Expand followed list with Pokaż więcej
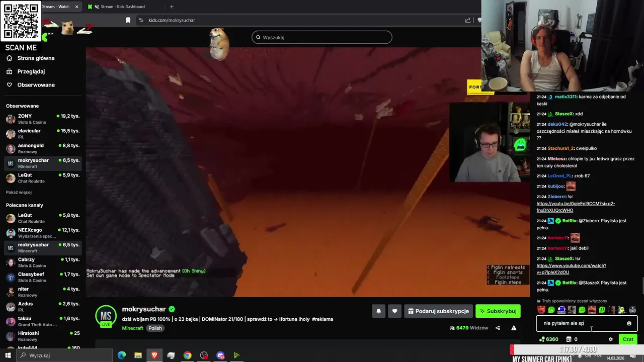The image size is (644, 362). pyautogui.click(x=19, y=193)
